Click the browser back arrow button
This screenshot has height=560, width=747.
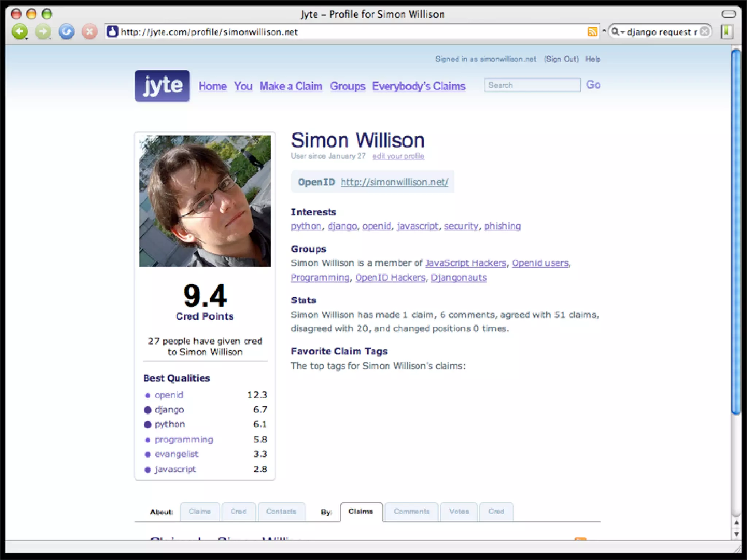click(20, 32)
